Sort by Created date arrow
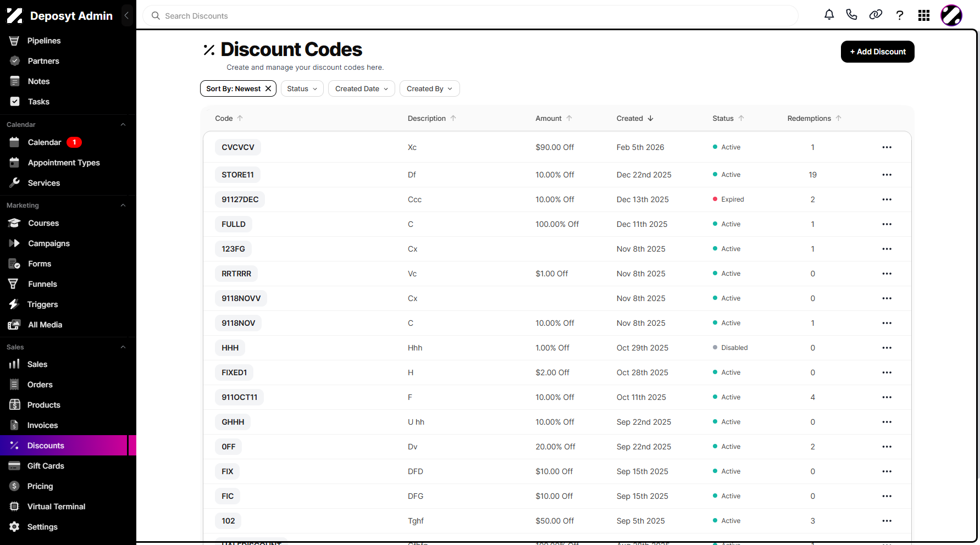 [x=650, y=118]
